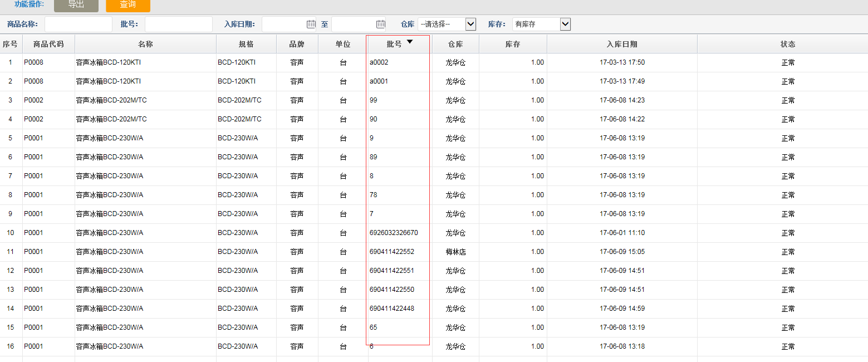
Task: Select batch number a0002 cell
Action: pyautogui.click(x=379, y=62)
